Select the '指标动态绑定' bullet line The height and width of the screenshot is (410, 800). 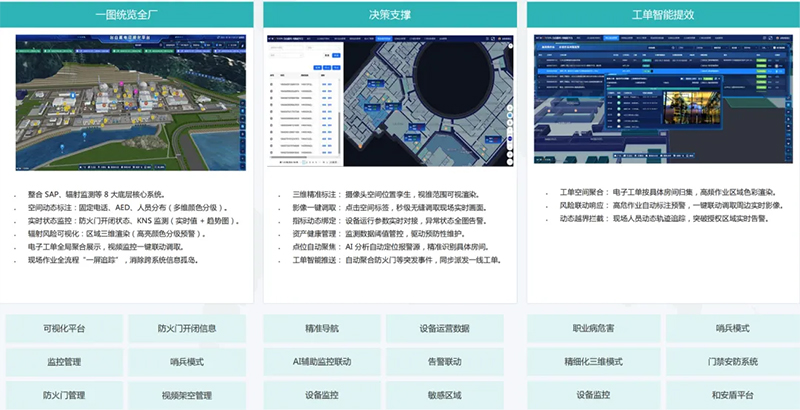(x=390, y=221)
